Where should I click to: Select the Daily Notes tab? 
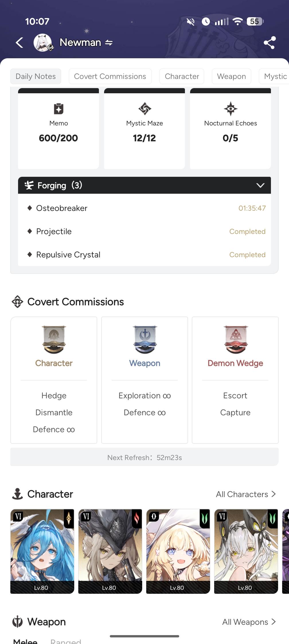[x=36, y=76]
